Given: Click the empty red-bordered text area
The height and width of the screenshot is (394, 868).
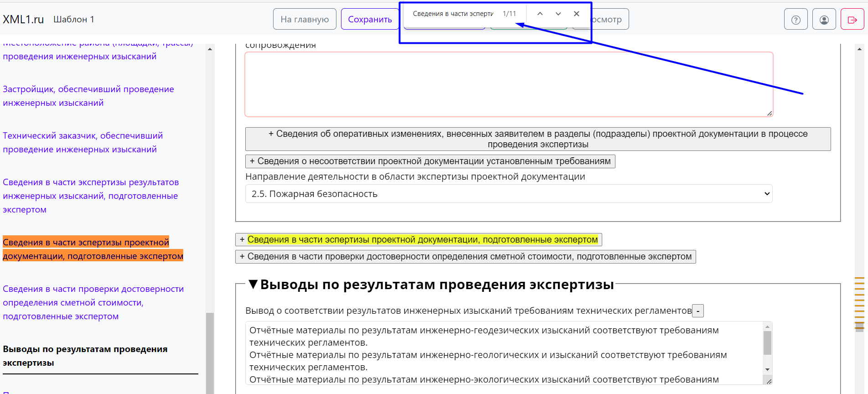Looking at the screenshot, I should [508, 84].
